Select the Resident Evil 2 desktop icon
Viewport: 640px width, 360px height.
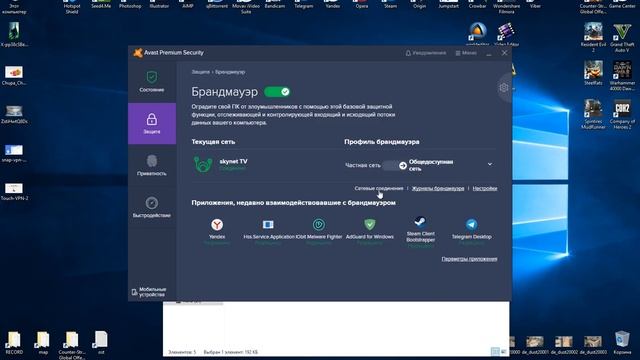[x=593, y=38]
